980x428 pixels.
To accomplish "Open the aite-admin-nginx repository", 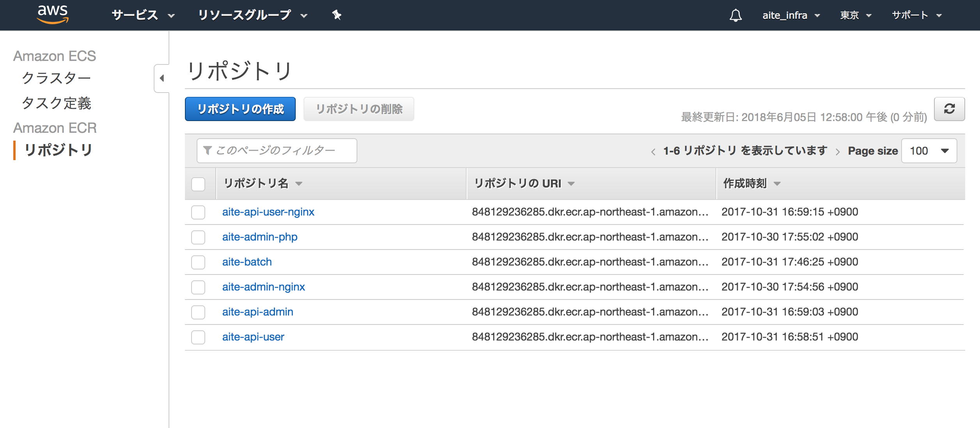I will point(264,287).
